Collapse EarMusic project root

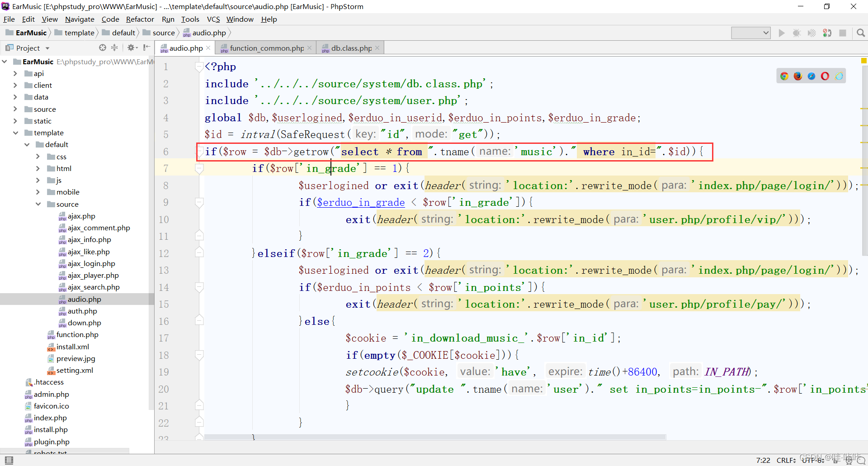tap(4, 62)
